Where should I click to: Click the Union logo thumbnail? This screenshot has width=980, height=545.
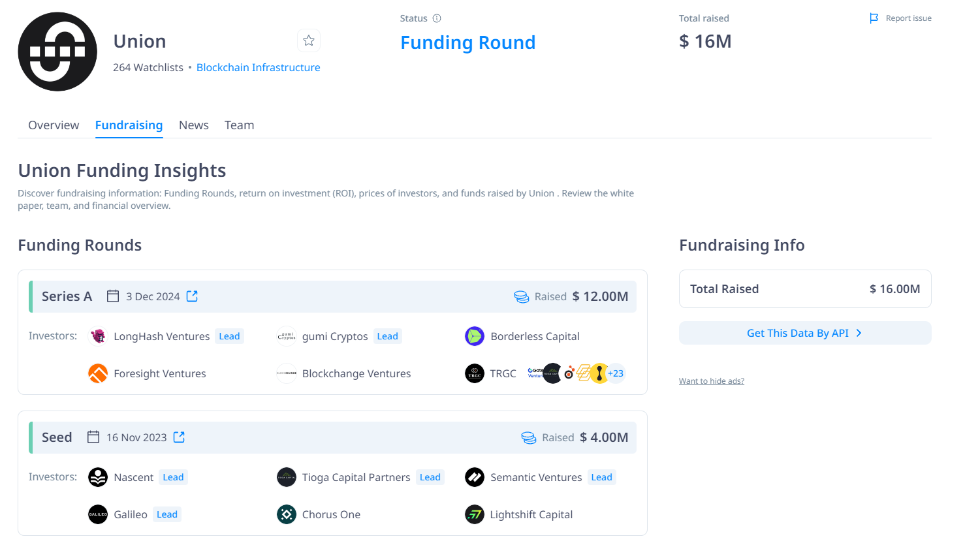(x=57, y=52)
